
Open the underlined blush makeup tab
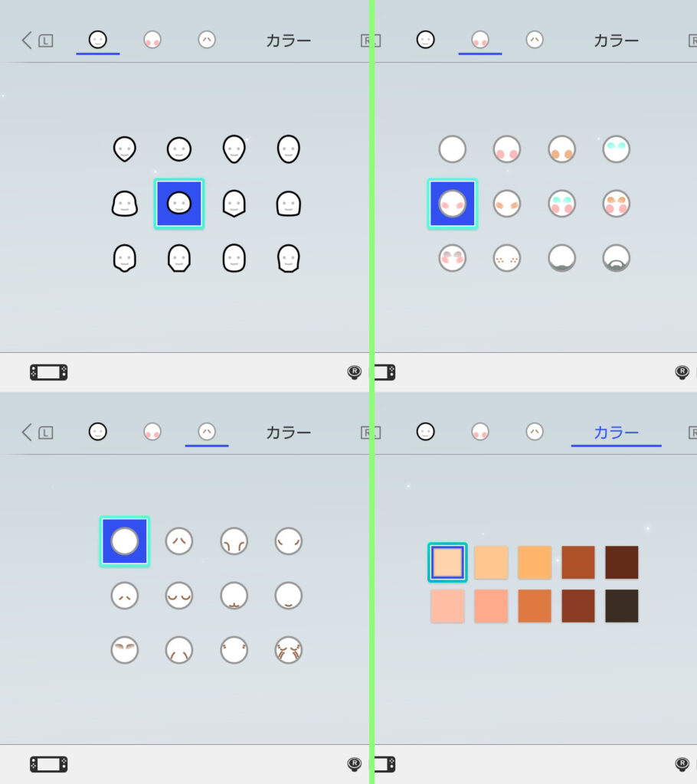(x=479, y=40)
